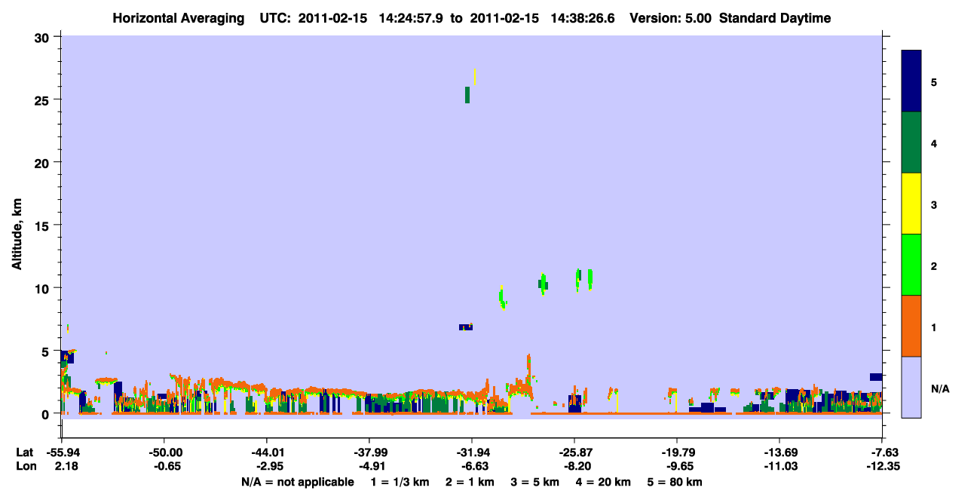This screenshot has width=980, height=503.
Task: Click the y-axis tick label 20
Action: click(43, 162)
